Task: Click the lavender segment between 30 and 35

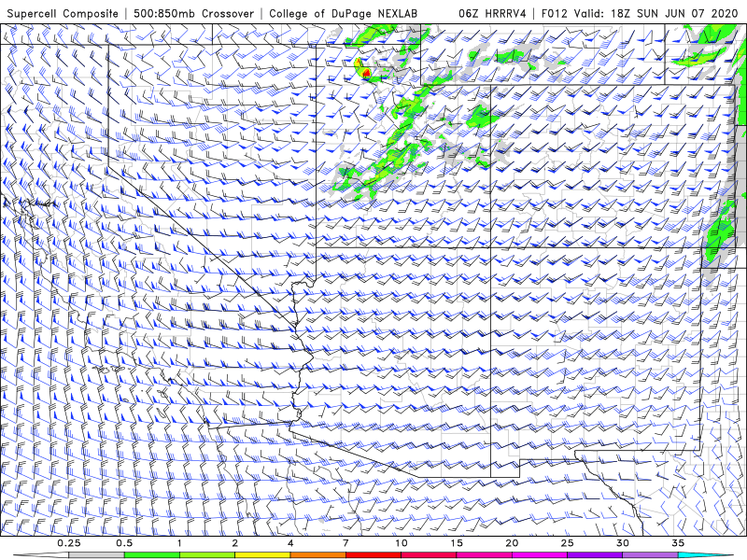Action: (650, 555)
